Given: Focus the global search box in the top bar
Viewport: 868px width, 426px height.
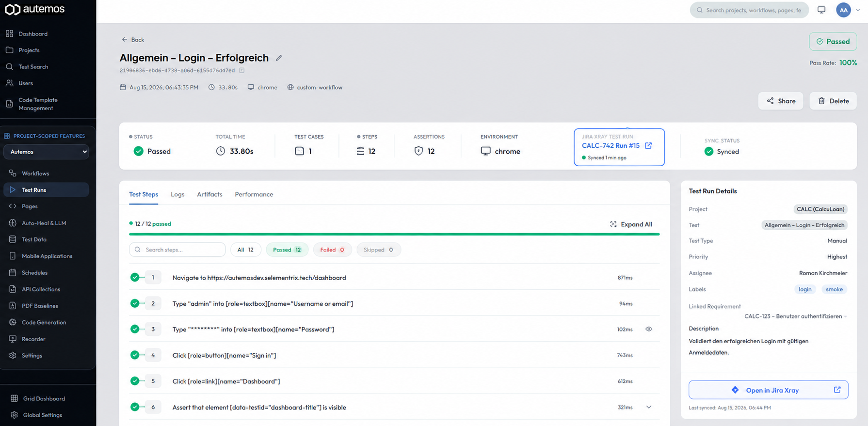Looking at the screenshot, I should pyautogui.click(x=749, y=10).
